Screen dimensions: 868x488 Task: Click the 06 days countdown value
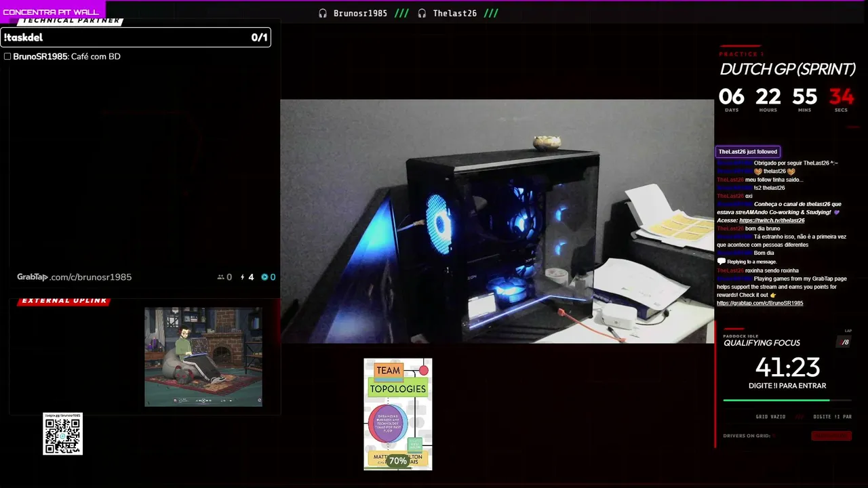click(732, 97)
